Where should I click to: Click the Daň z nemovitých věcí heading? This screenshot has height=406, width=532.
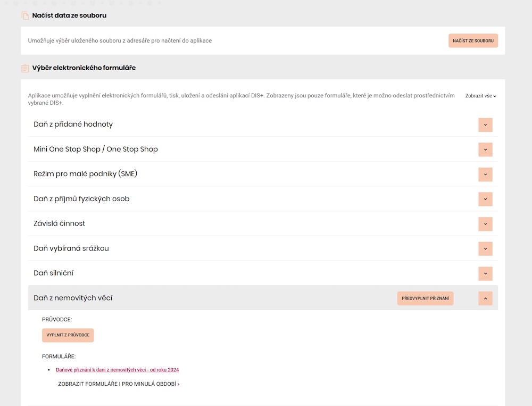(x=73, y=298)
